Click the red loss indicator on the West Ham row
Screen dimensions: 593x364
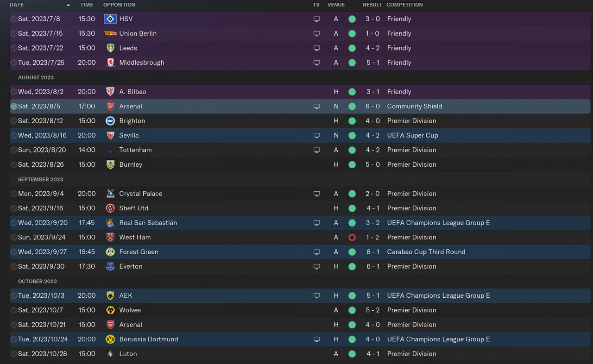pos(352,237)
